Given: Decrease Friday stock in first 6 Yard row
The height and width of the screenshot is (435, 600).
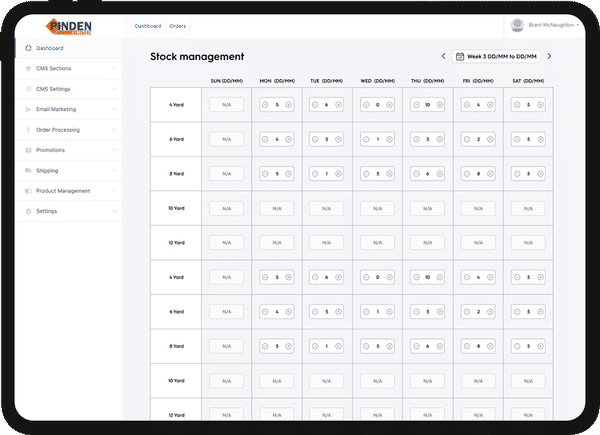Looking at the screenshot, I should (466, 139).
